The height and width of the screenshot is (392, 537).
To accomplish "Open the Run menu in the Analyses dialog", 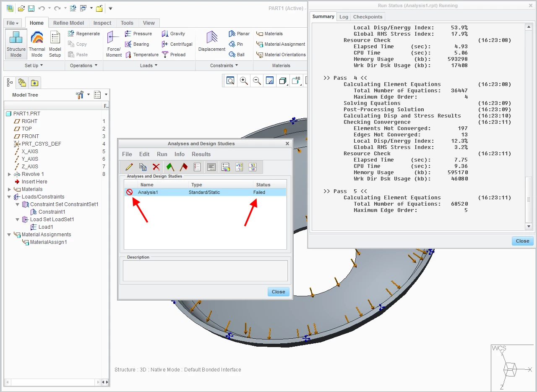I will (162, 154).
